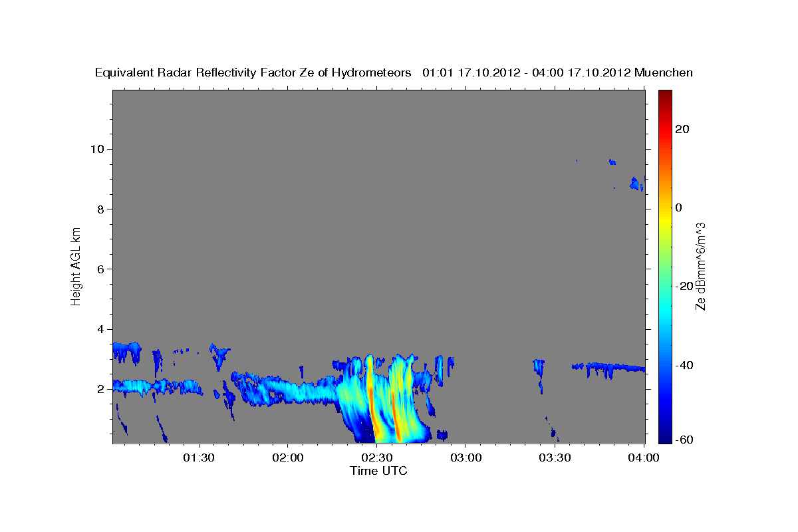The height and width of the screenshot is (532, 798).
Task: Click the colorbar label '20'
Action: (682, 129)
